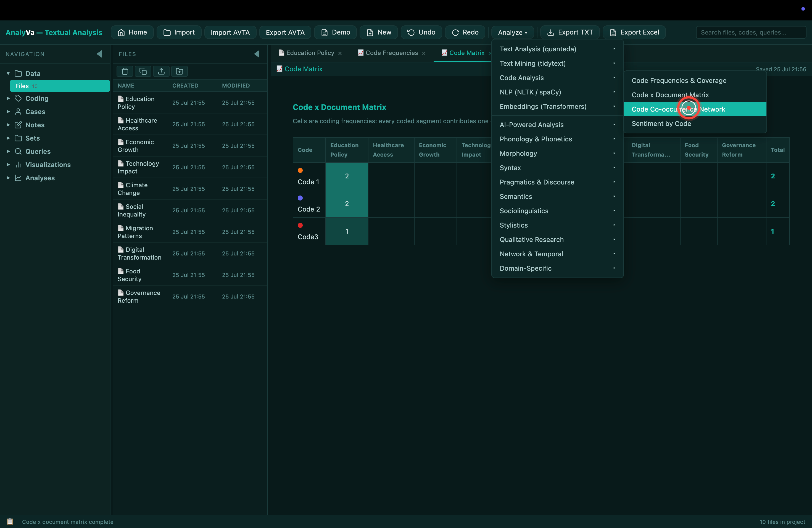
Task: Click the Queries magnifier icon in navigation
Action: tap(18, 151)
